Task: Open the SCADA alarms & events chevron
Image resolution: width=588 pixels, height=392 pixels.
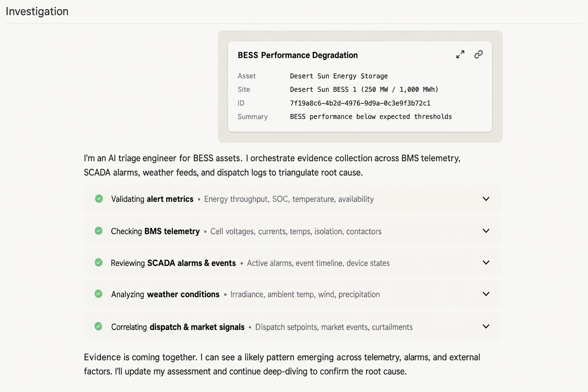Action: [486, 263]
